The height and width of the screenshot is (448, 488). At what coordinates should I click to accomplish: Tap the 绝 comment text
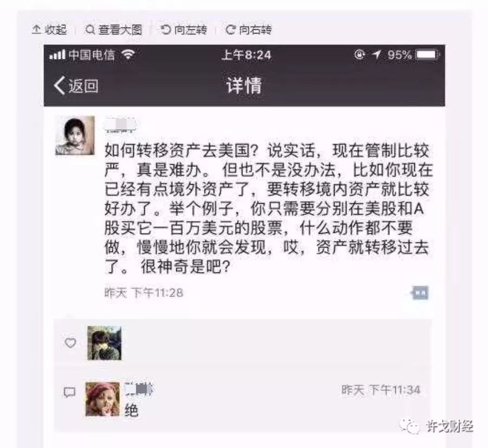click(x=131, y=411)
